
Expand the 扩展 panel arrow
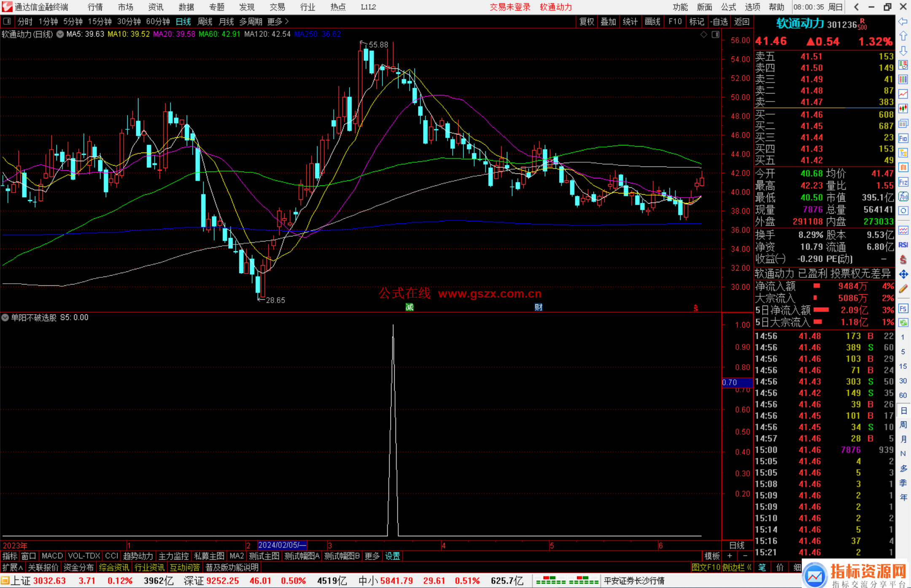point(13,567)
